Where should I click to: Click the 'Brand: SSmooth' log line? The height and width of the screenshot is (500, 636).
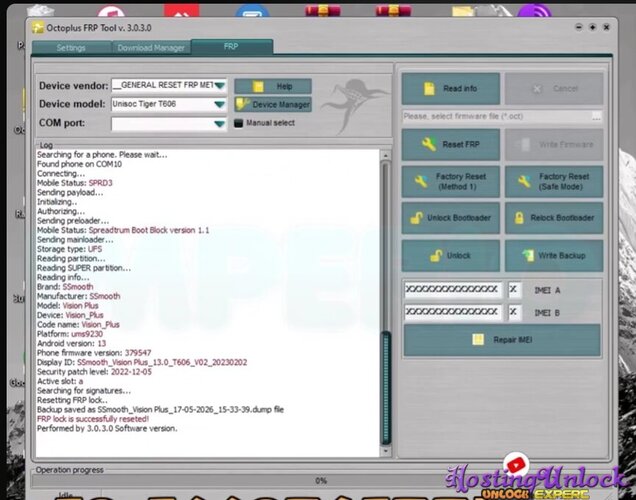65,287
